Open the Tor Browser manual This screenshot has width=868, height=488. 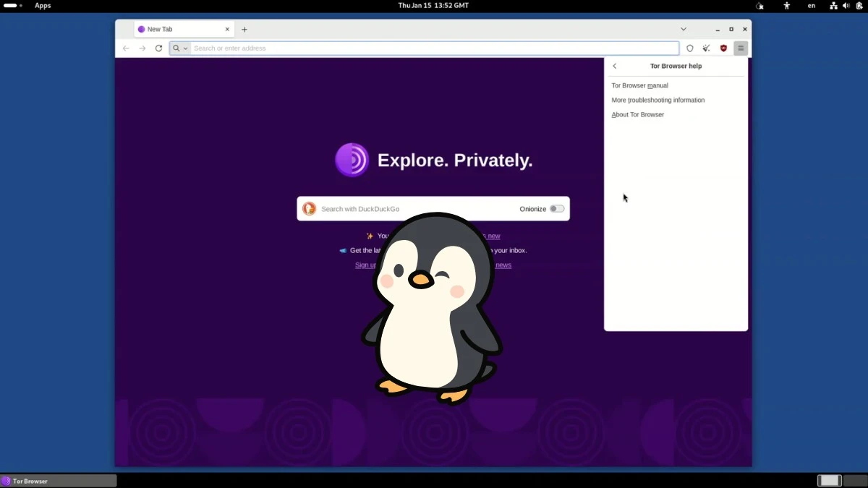[639, 85]
